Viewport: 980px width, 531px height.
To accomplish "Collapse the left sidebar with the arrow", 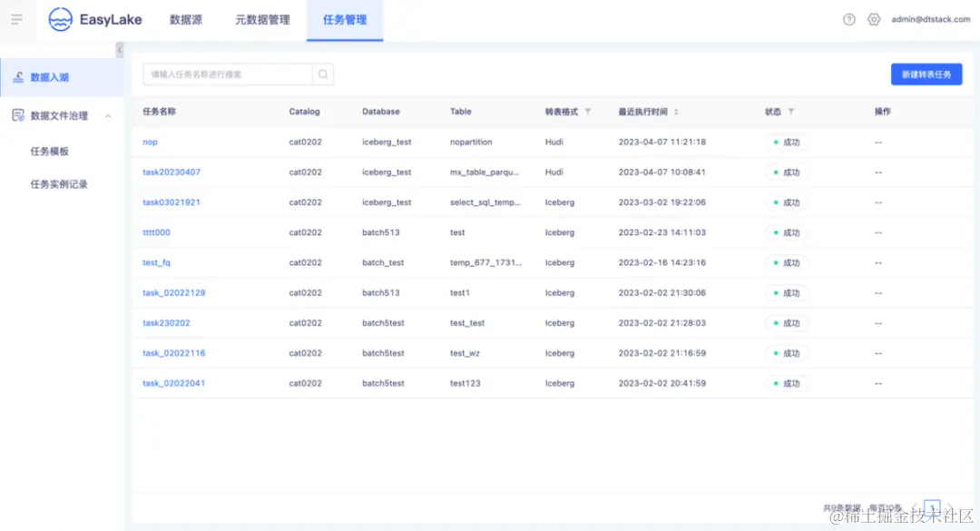I will pyautogui.click(x=119, y=50).
